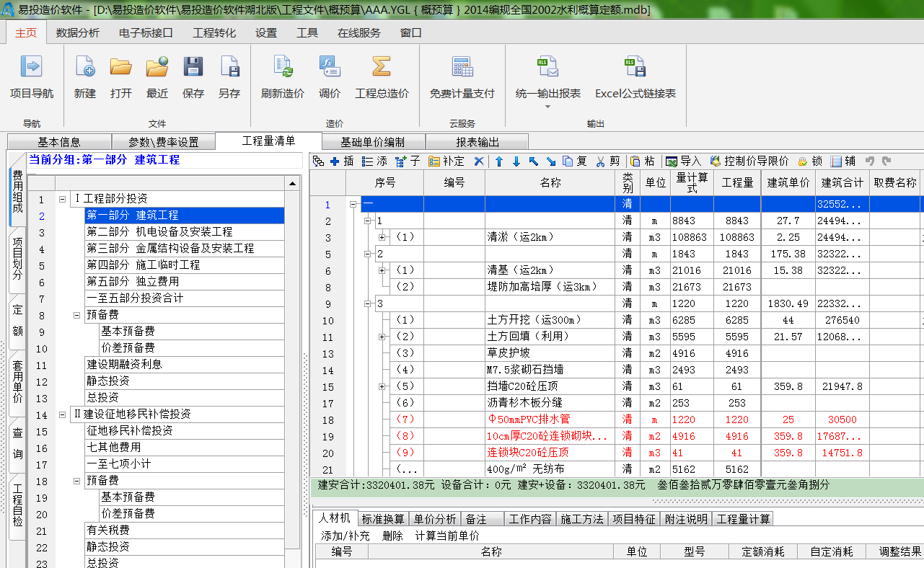Screen dimensions: 924x568
Task: Click the 子 add child item button
Action: tap(408, 161)
